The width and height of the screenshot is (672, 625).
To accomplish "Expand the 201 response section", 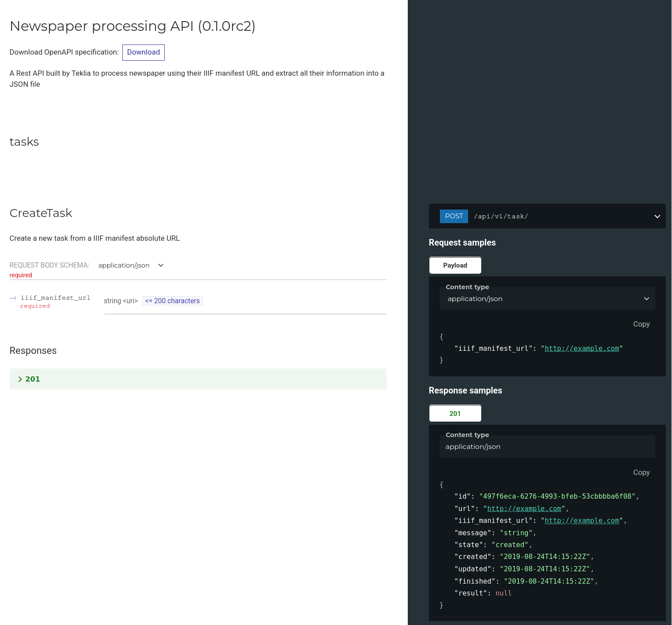I will point(198,379).
